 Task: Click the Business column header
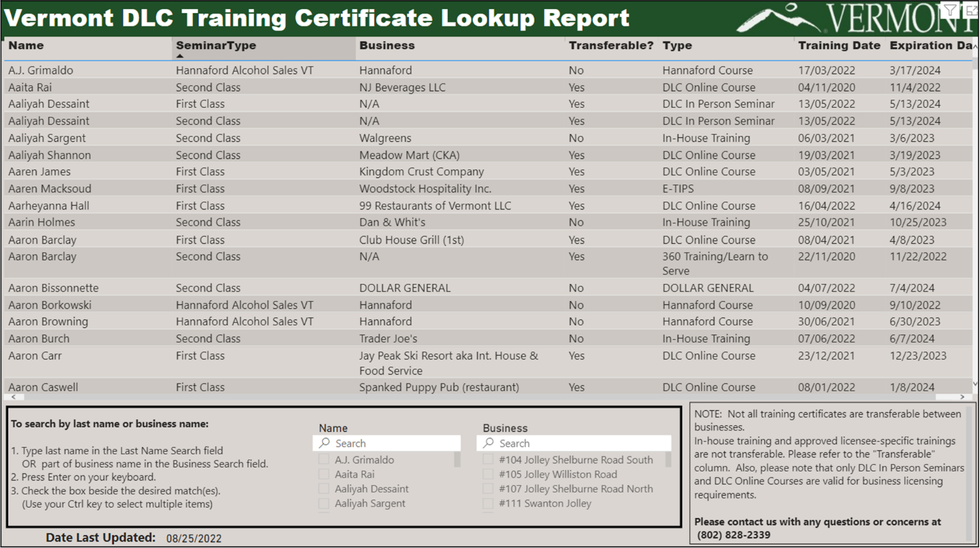pos(387,46)
